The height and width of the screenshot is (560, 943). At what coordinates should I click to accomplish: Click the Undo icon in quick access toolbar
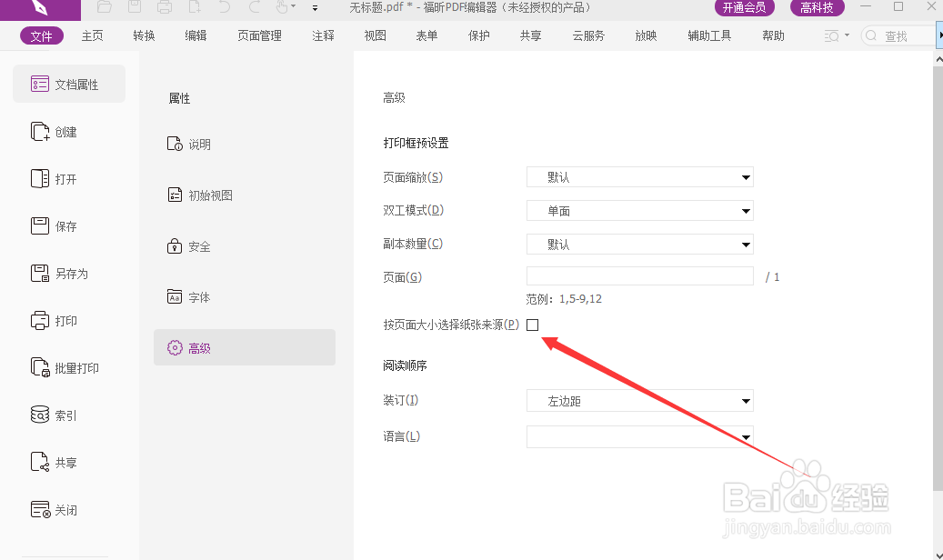click(x=223, y=8)
